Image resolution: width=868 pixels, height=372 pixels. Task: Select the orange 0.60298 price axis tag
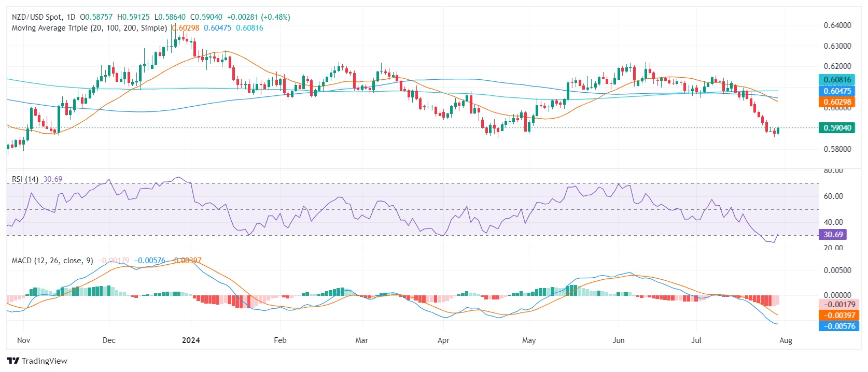click(836, 102)
